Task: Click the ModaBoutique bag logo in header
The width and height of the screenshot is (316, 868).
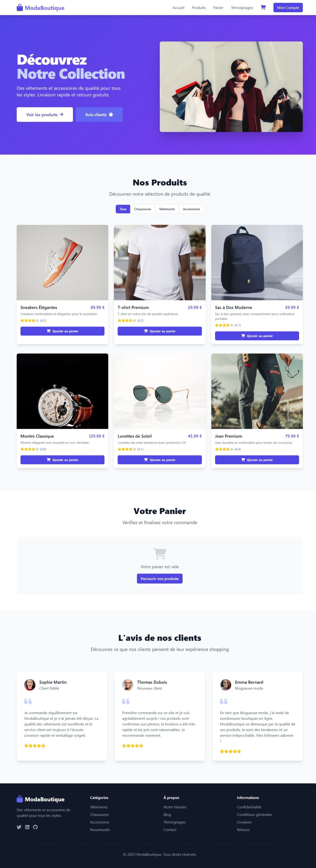Action: 20,7
